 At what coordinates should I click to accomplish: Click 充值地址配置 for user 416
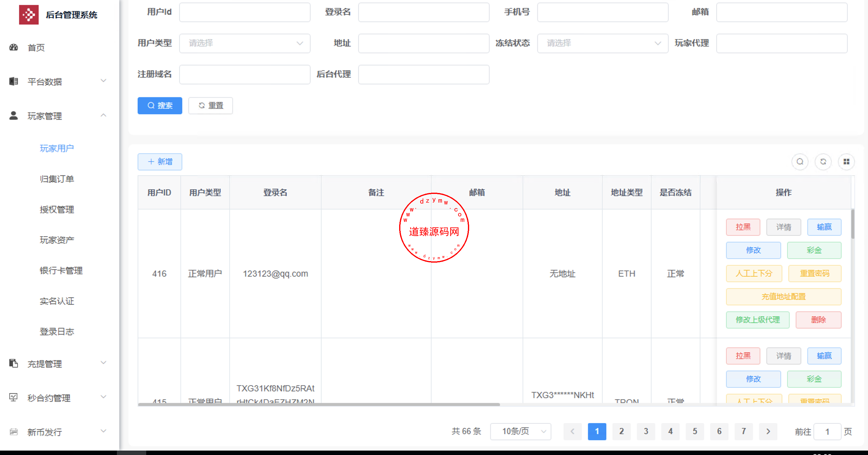(784, 297)
